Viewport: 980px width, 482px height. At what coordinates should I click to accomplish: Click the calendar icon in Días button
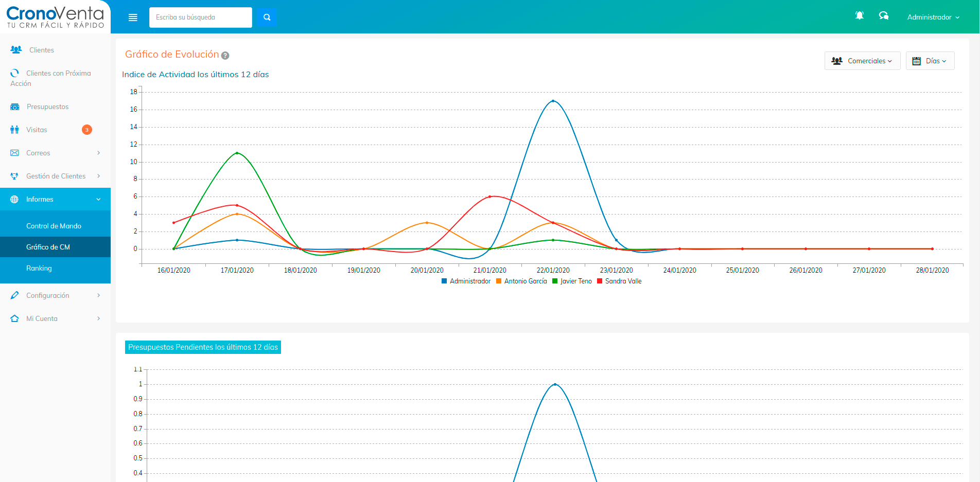[917, 61]
